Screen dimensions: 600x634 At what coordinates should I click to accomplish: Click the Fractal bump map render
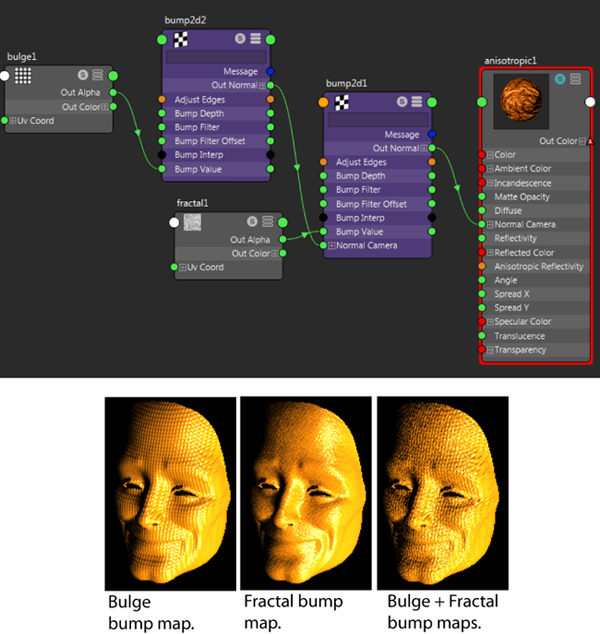point(306,493)
